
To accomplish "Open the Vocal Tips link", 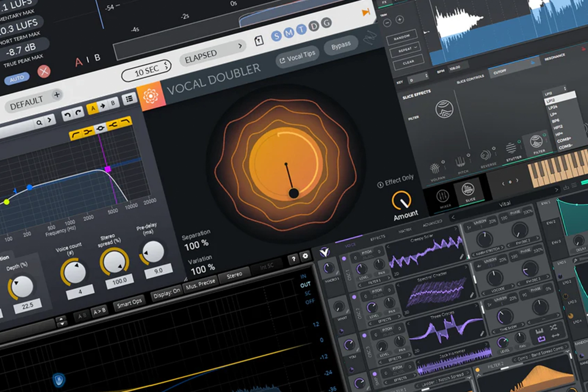I will pyautogui.click(x=298, y=57).
